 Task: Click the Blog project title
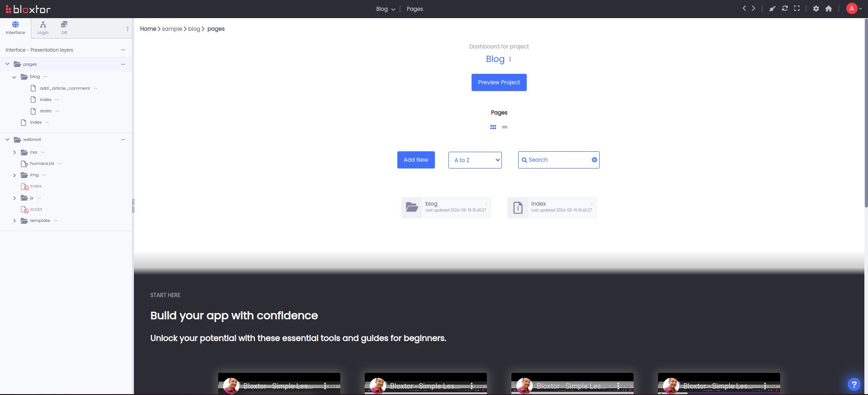pyautogui.click(x=495, y=59)
